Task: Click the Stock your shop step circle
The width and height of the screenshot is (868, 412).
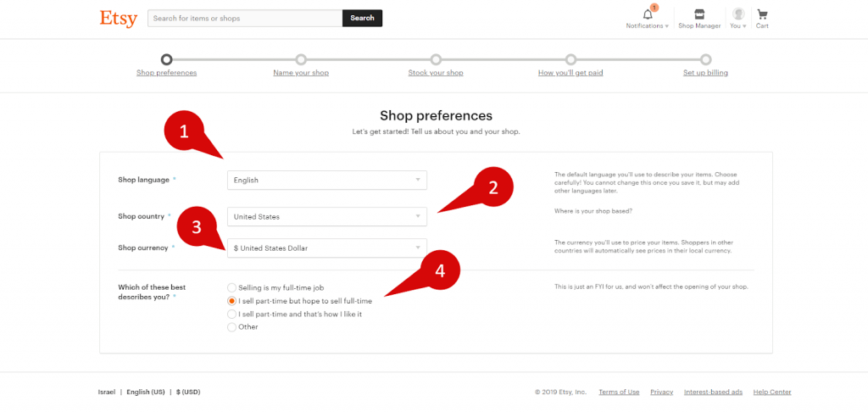Action: (x=436, y=59)
